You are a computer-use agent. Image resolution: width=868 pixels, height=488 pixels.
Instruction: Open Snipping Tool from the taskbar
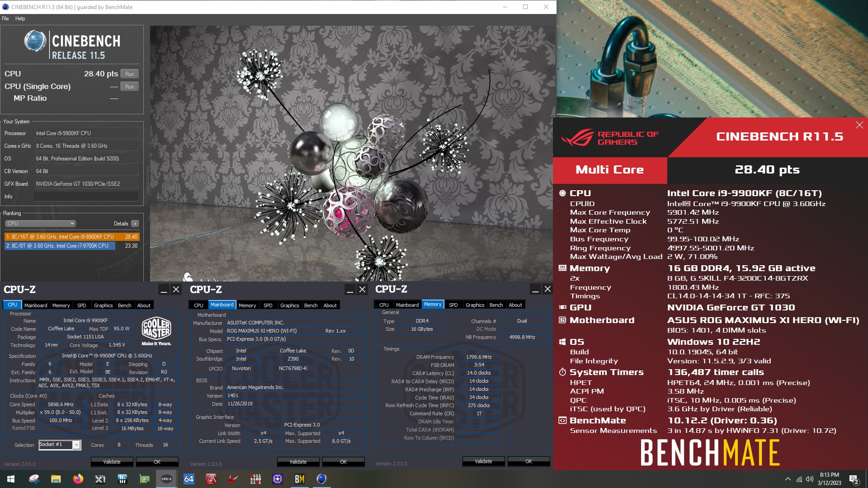click(x=34, y=479)
